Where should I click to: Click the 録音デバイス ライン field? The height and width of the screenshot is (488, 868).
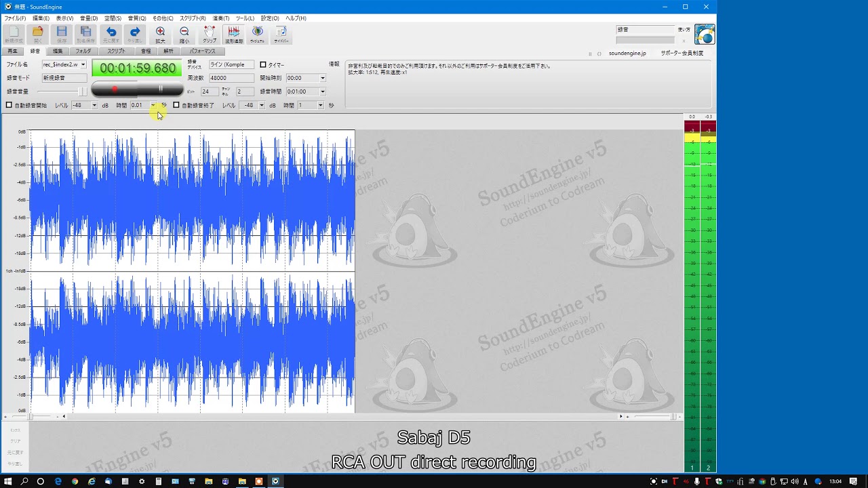point(231,65)
